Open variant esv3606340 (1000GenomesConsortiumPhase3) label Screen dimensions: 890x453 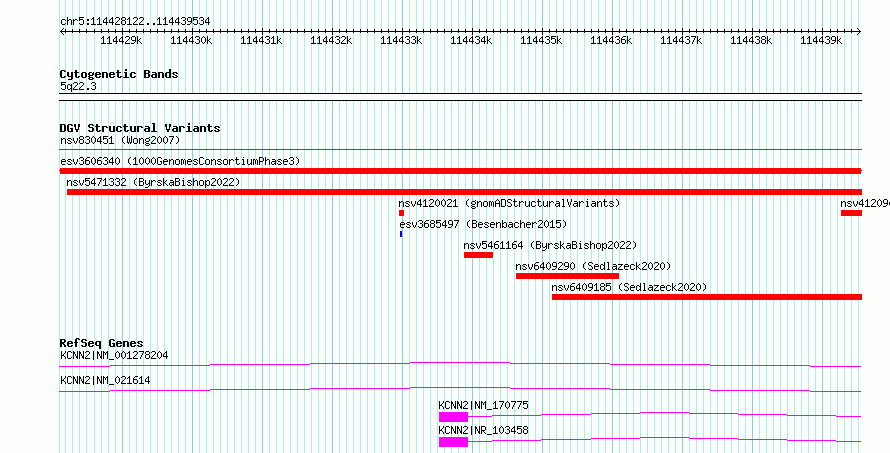coord(180,161)
